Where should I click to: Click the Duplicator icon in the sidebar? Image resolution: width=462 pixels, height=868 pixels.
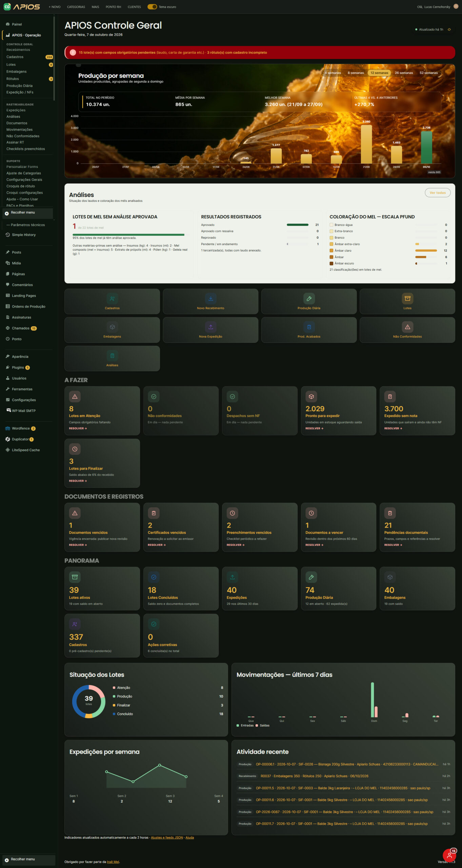(7, 439)
